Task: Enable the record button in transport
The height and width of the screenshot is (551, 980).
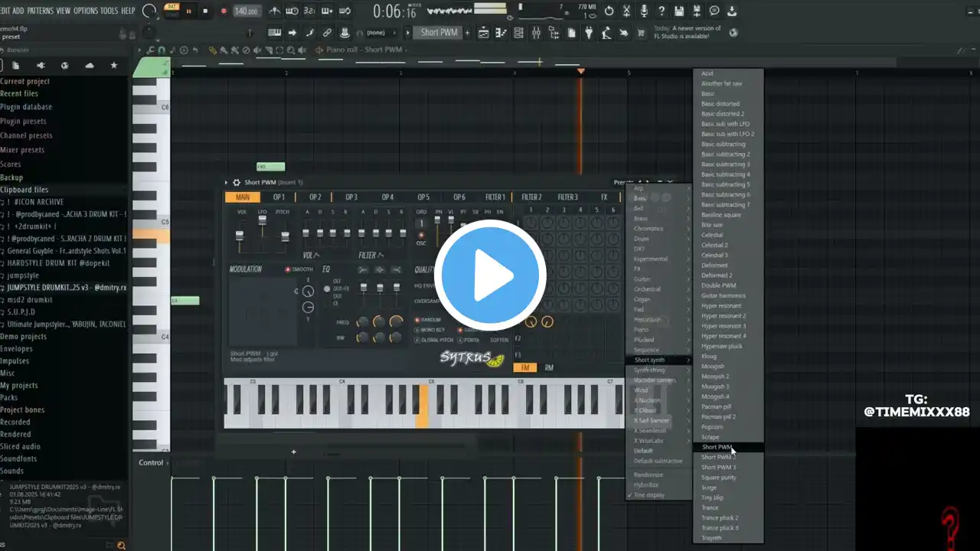Action: 224,11
